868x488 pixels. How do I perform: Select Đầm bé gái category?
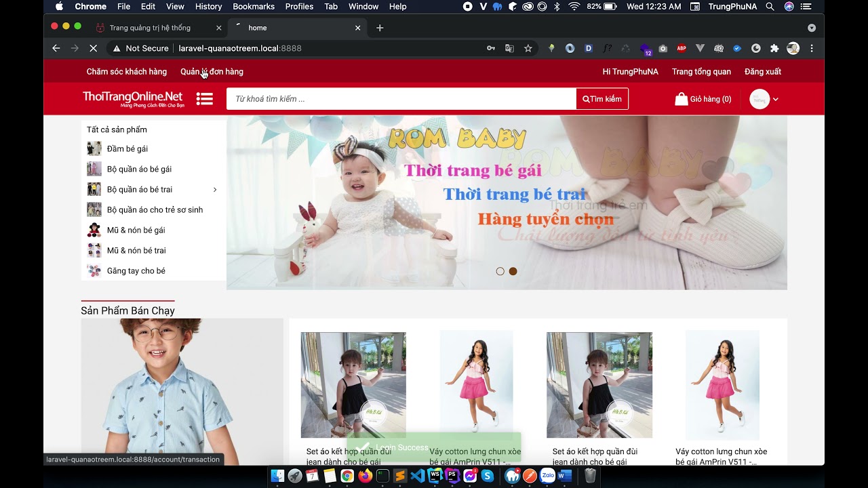click(127, 149)
